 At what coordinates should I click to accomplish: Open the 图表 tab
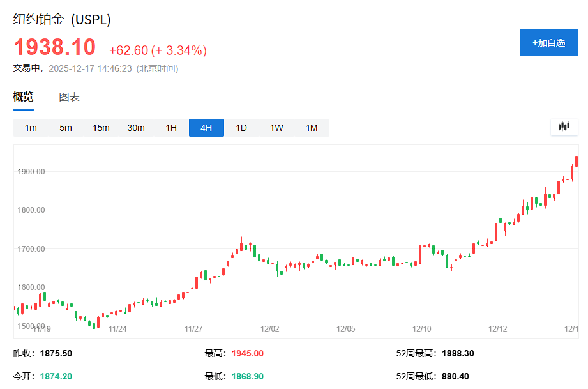[69, 97]
